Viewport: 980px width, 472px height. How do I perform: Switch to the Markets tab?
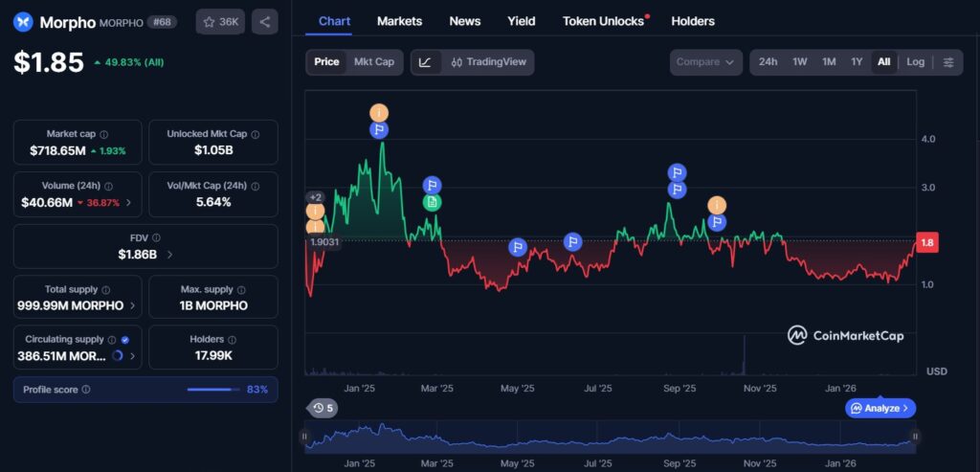[x=399, y=21]
